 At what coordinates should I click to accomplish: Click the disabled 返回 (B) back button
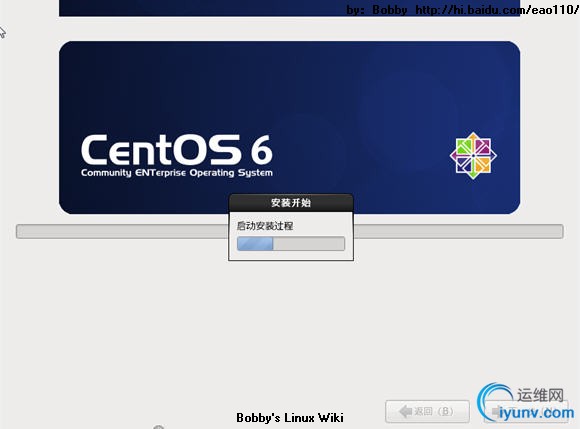[427, 411]
